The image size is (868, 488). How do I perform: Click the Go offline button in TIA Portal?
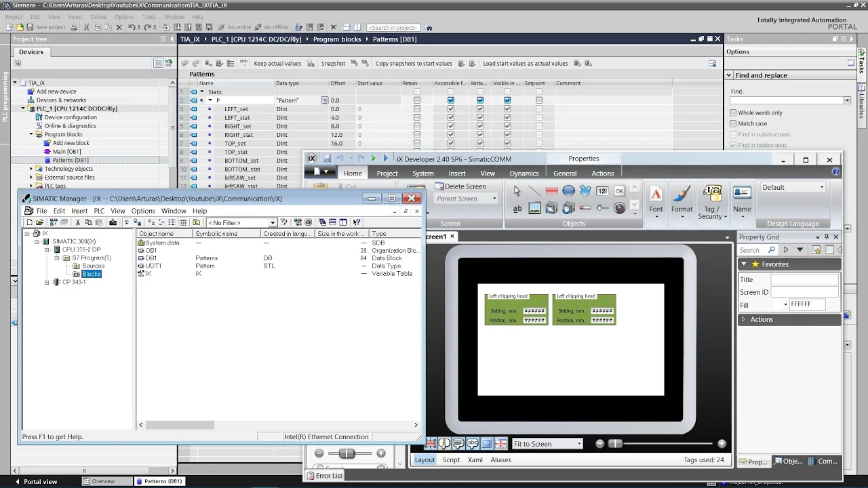pos(271,27)
